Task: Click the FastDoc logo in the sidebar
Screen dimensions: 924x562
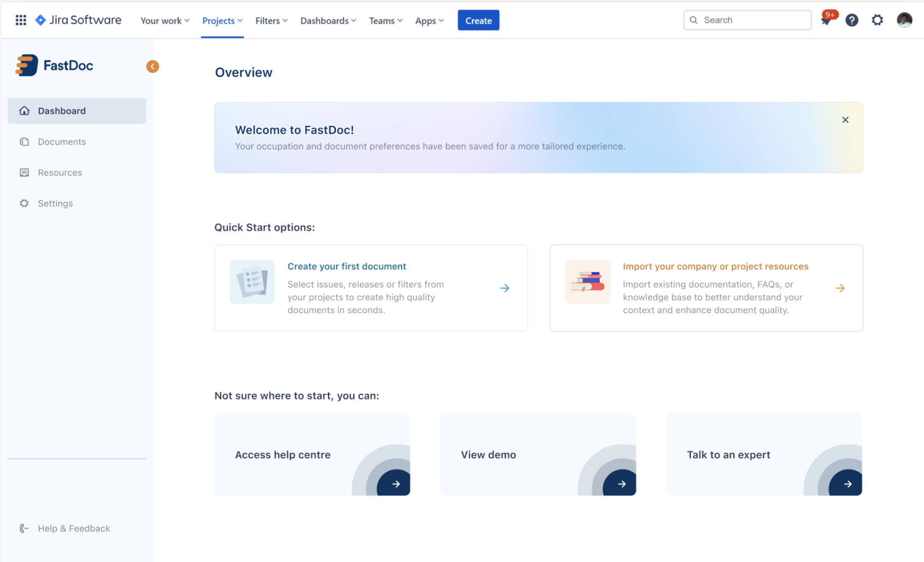Action: 55,65
